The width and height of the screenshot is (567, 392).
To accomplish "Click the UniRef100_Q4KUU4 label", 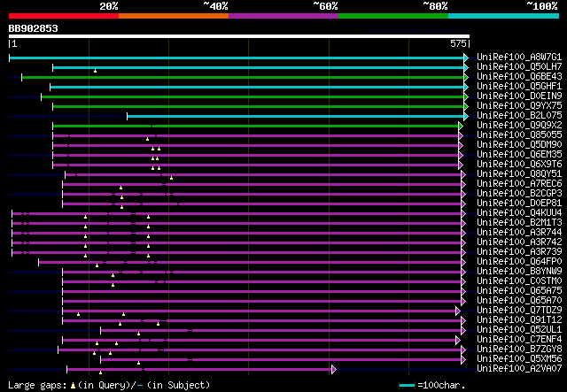I will 519,213.
